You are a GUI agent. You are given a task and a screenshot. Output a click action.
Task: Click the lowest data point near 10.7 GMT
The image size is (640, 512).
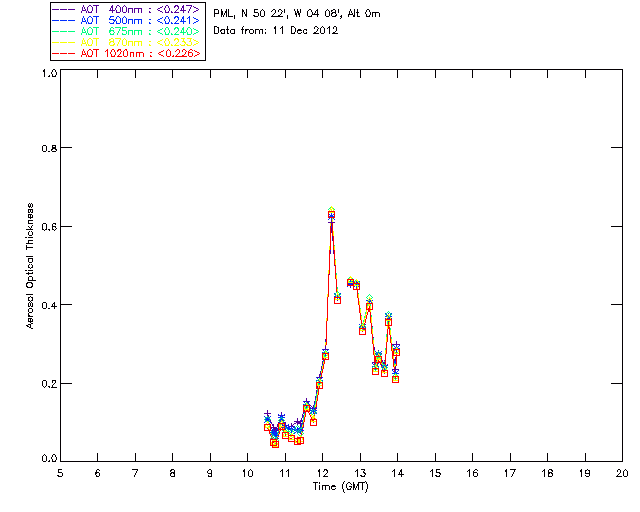(x=275, y=444)
